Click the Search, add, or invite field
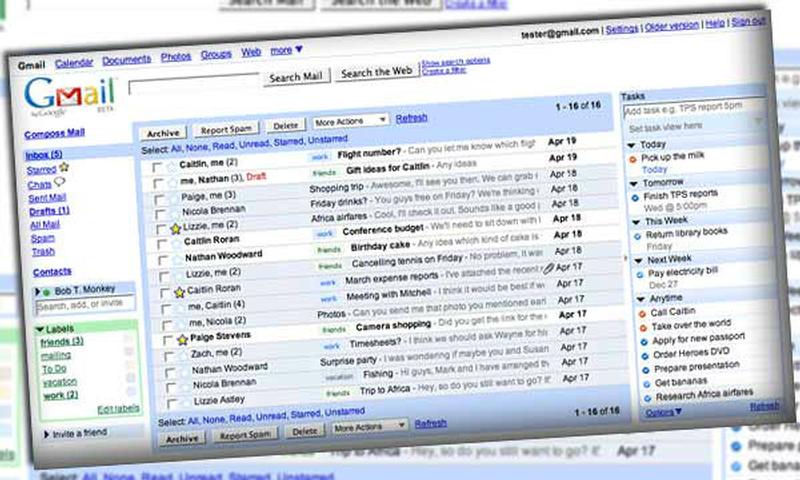The height and width of the screenshot is (480, 800). (x=86, y=305)
